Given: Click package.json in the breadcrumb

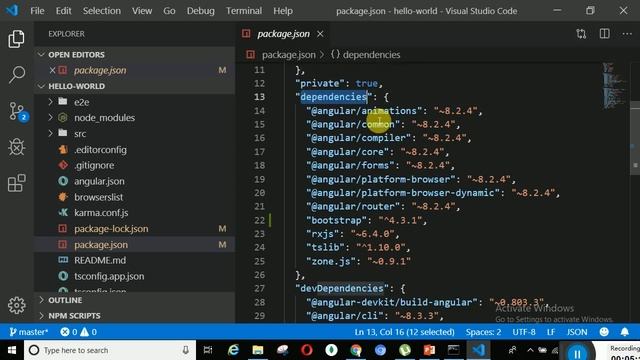Looking at the screenshot, I should [289, 55].
